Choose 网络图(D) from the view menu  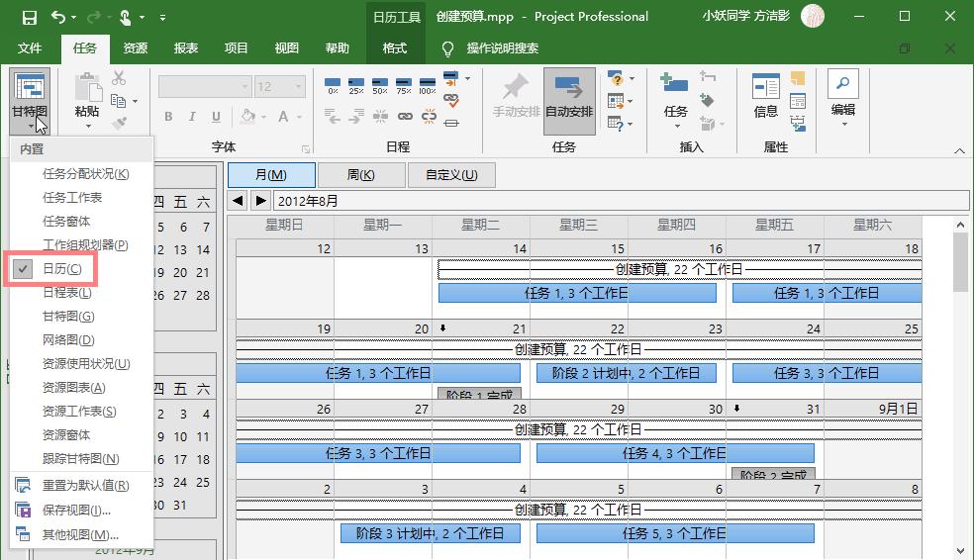(x=68, y=340)
